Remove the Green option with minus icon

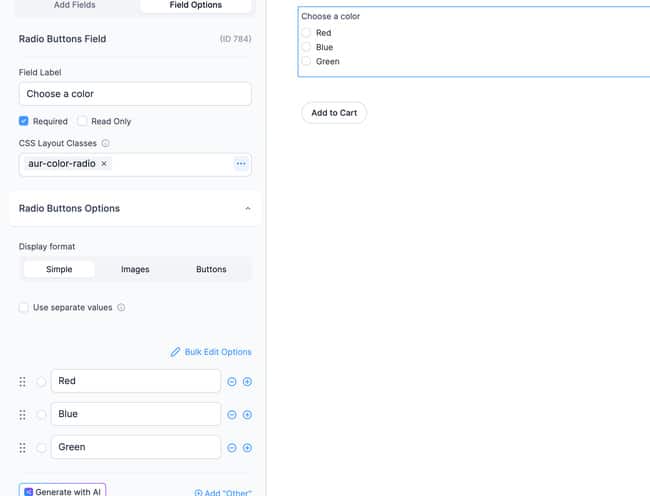point(232,448)
